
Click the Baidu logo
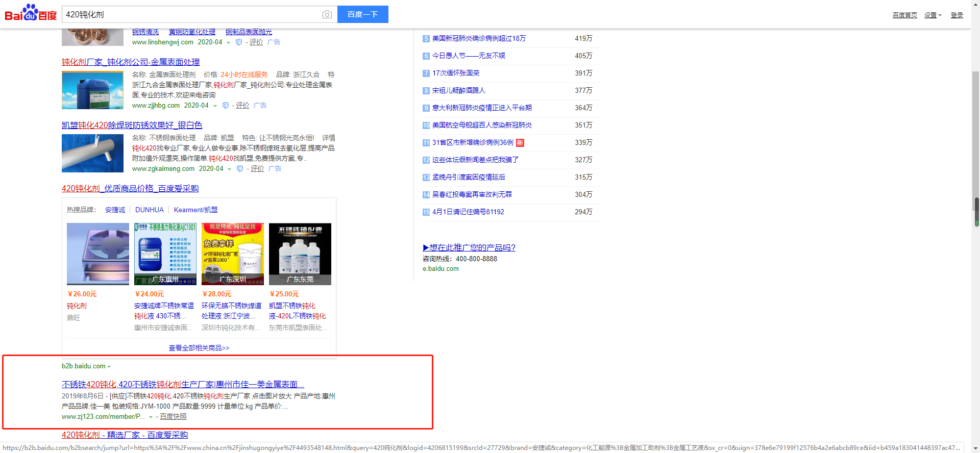[31, 13]
